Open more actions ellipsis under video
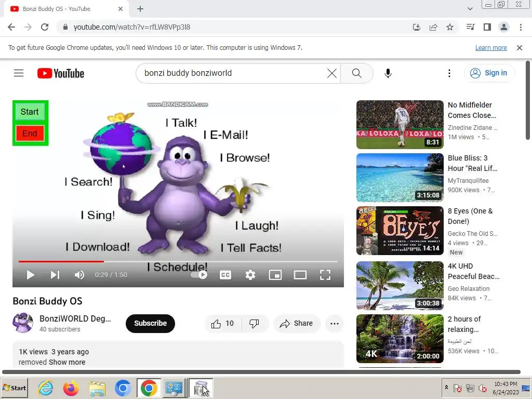The width and height of the screenshot is (532, 399). click(x=335, y=324)
